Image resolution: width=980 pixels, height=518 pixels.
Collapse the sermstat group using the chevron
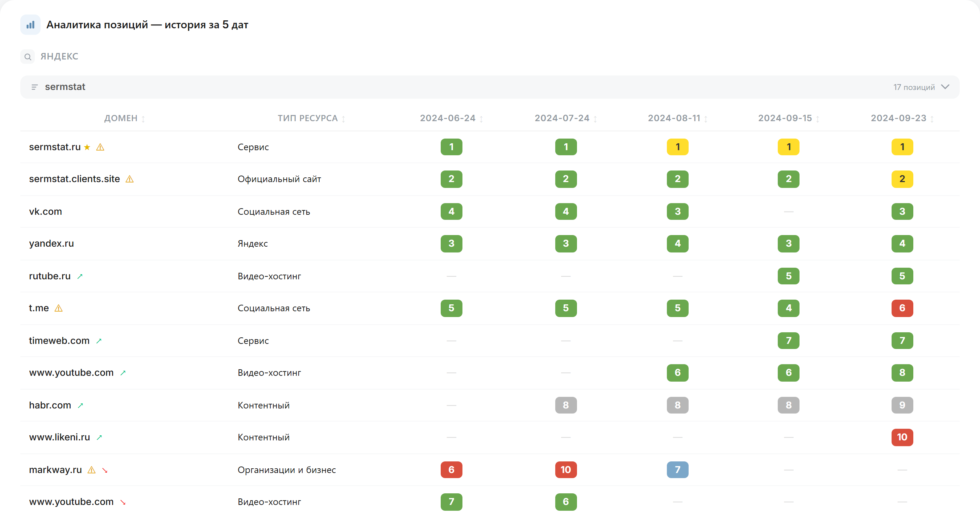pyautogui.click(x=945, y=87)
